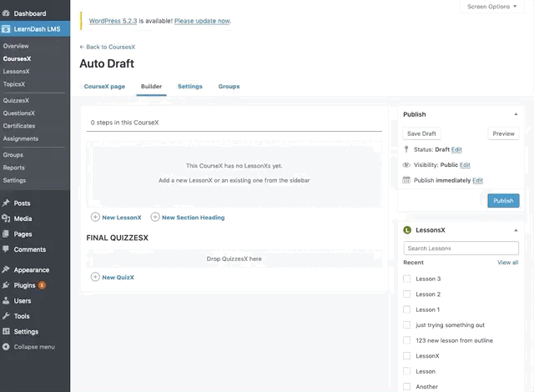
Task: Check the Lesson 3 checkbox
Action: 406,279
